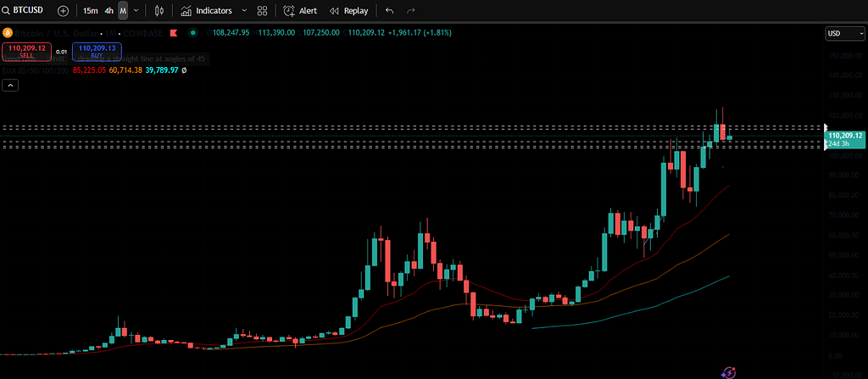Image resolution: width=868 pixels, height=379 pixels.
Task: Start bar Replay mode
Action: coord(348,10)
